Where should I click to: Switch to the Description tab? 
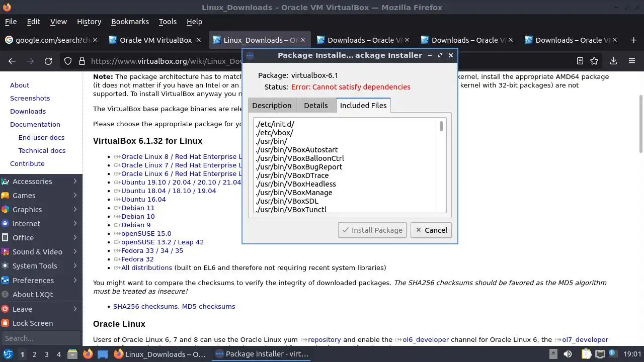272,105
